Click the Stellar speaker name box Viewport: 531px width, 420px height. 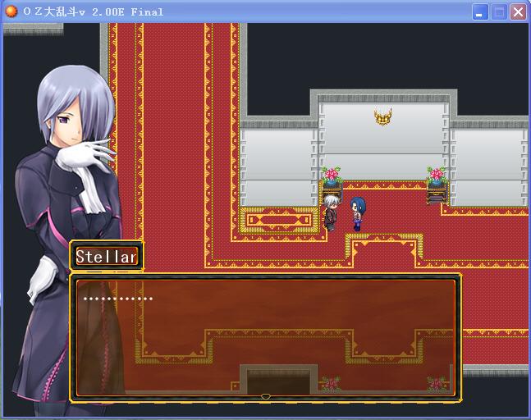[x=107, y=256]
